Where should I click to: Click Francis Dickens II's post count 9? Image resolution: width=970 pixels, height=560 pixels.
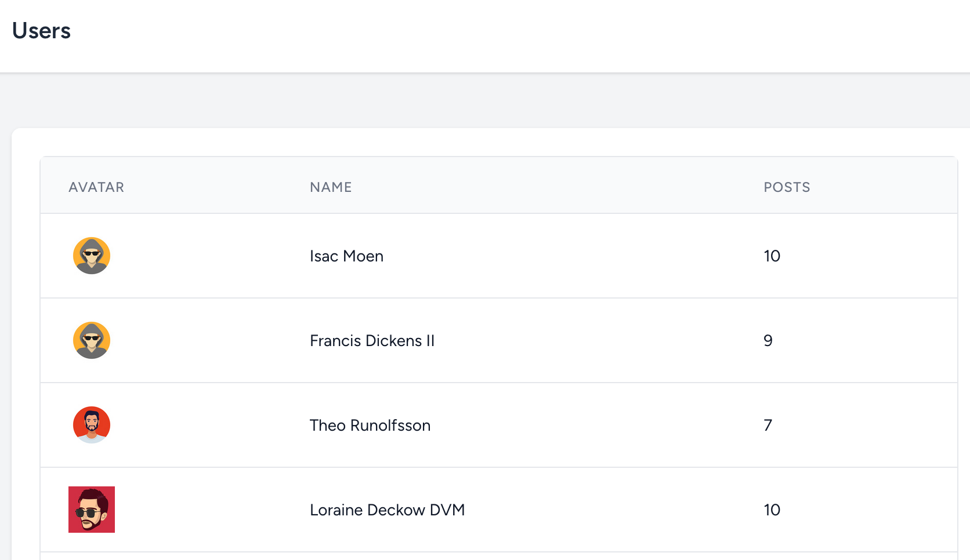[x=768, y=341]
